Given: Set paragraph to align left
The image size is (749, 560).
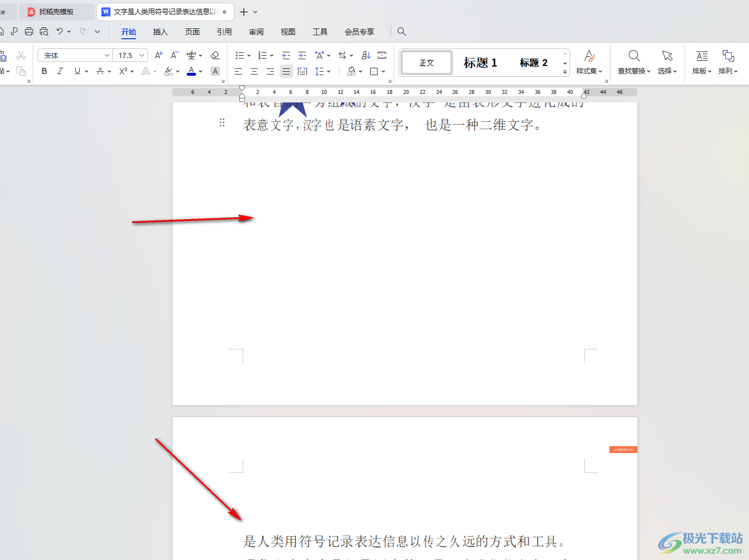Looking at the screenshot, I should pos(238,71).
